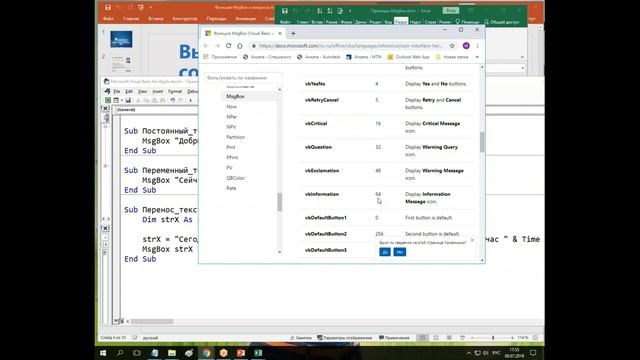Click Да feedback button
The height and width of the screenshot is (360, 640).
[x=385, y=252]
